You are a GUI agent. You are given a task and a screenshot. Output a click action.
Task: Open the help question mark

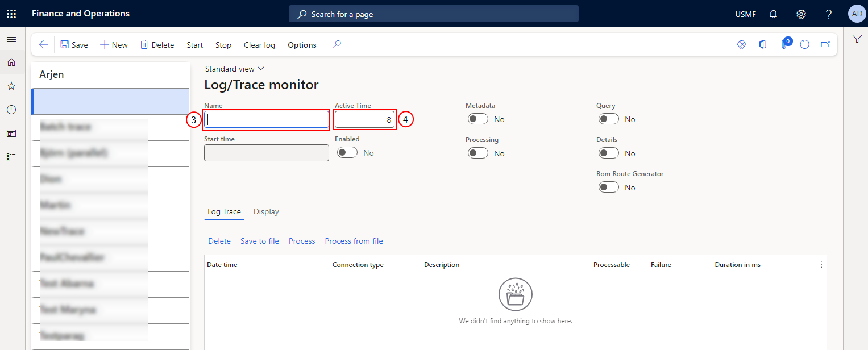coord(829,14)
